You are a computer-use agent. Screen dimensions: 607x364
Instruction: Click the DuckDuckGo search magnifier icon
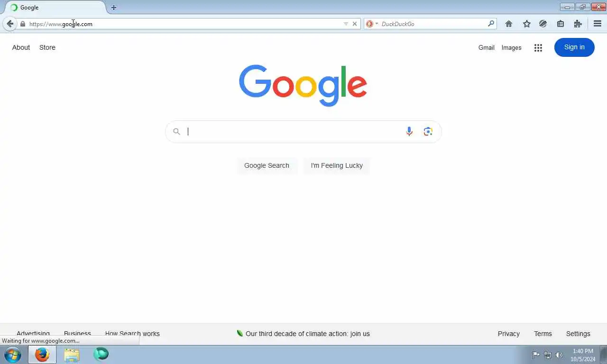(491, 24)
